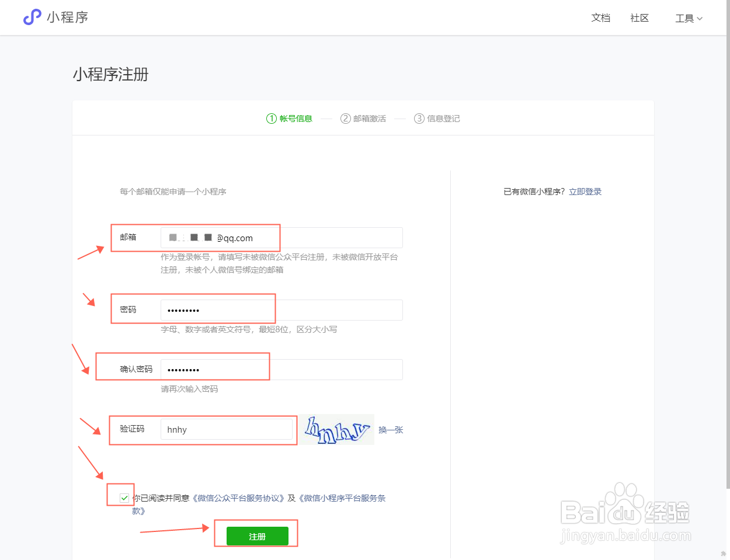
Task: Select step 3 信息登记
Action: [x=437, y=119]
